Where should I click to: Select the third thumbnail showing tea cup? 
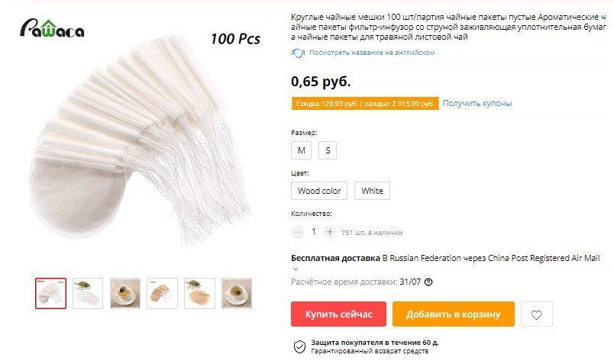tap(125, 294)
